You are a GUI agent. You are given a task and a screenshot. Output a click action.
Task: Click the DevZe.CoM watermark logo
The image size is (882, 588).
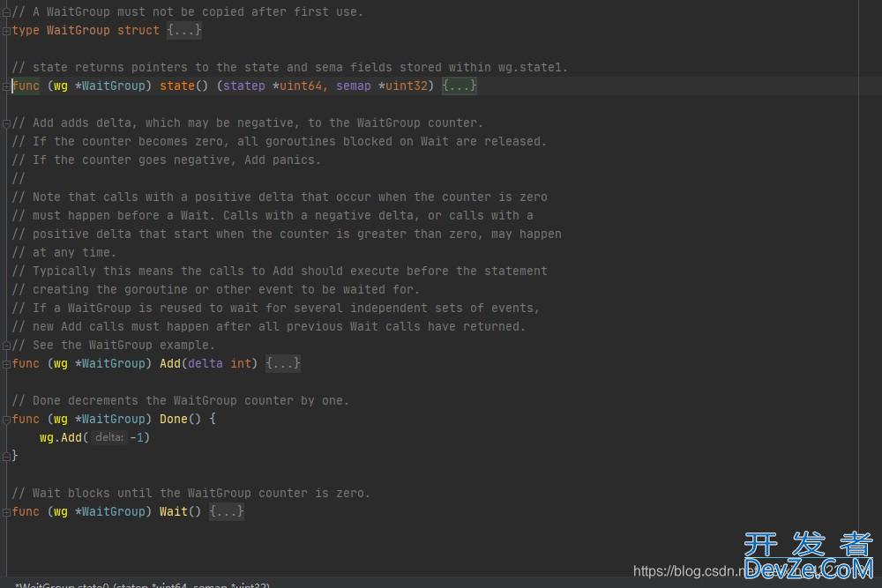pyautogui.click(x=809, y=556)
